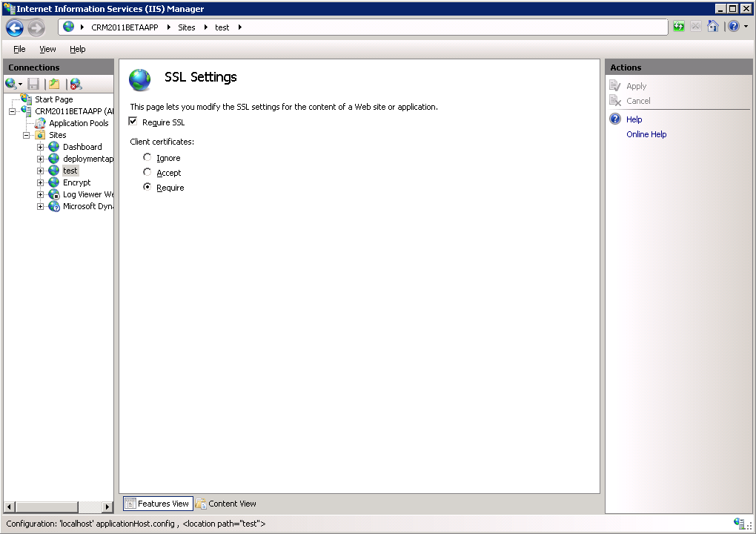756x534 pixels.
Task: Select the test site in the tree
Action: click(70, 170)
